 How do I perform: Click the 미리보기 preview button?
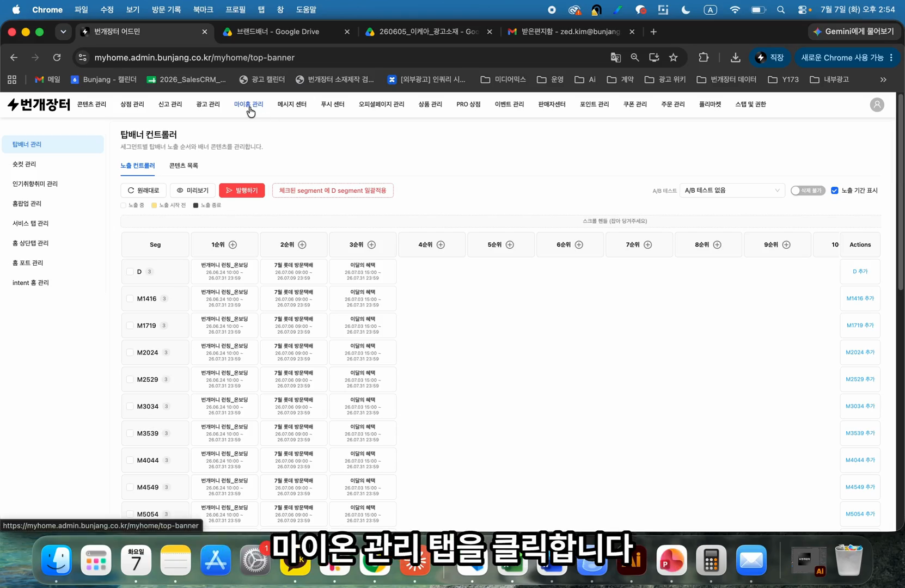point(193,191)
